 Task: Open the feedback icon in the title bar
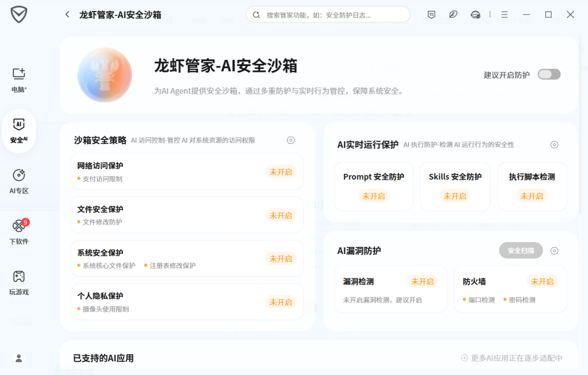pyautogui.click(x=431, y=14)
